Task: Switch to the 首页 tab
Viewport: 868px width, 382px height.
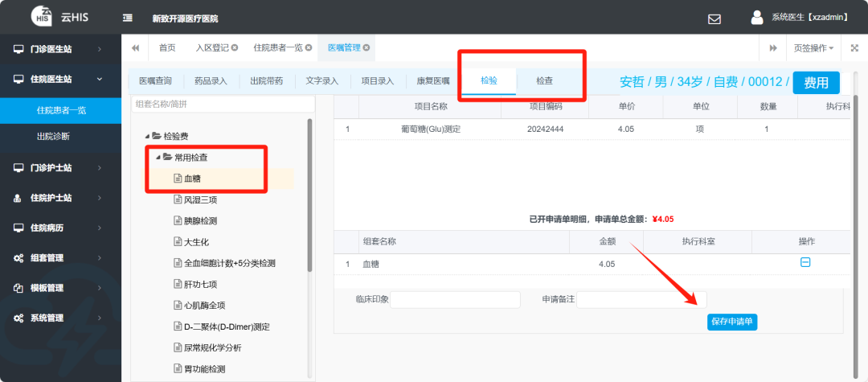Action: pyautogui.click(x=167, y=48)
